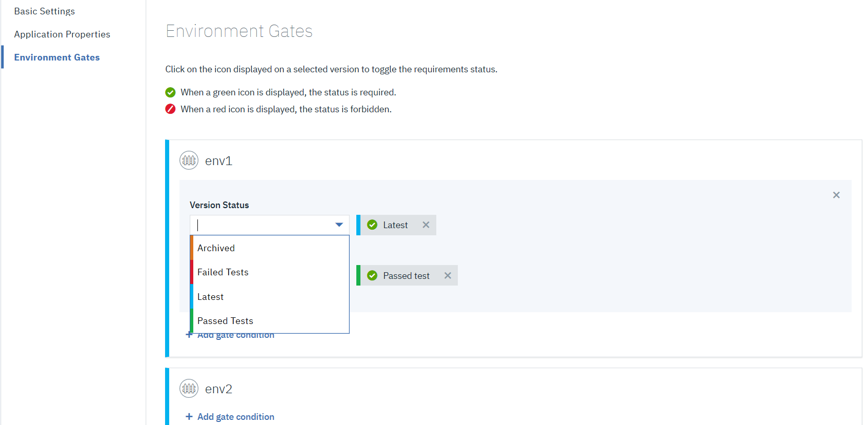This screenshot has height=425, width=868.
Task: Click the env1 environment gate icon
Action: 189,160
